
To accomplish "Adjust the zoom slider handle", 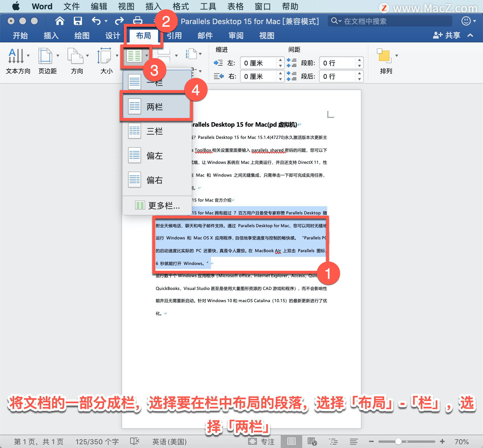I will [x=398, y=441].
